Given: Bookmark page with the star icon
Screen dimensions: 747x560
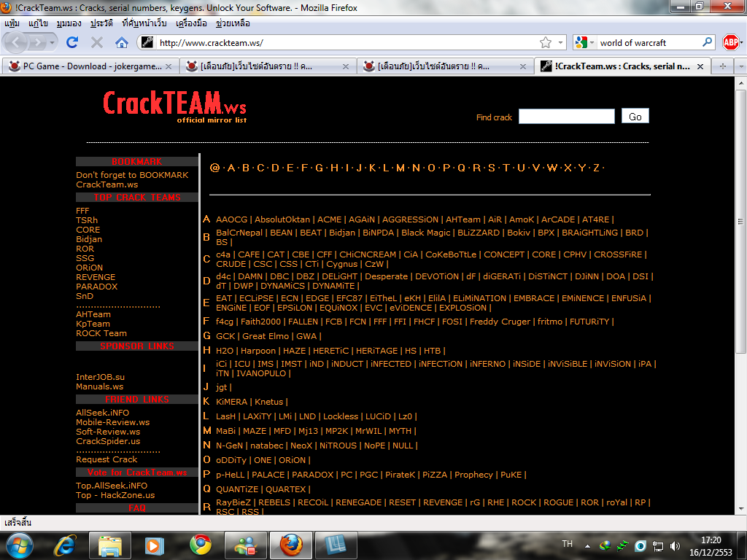Looking at the screenshot, I should pyautogui.click(x=546, y=43).
